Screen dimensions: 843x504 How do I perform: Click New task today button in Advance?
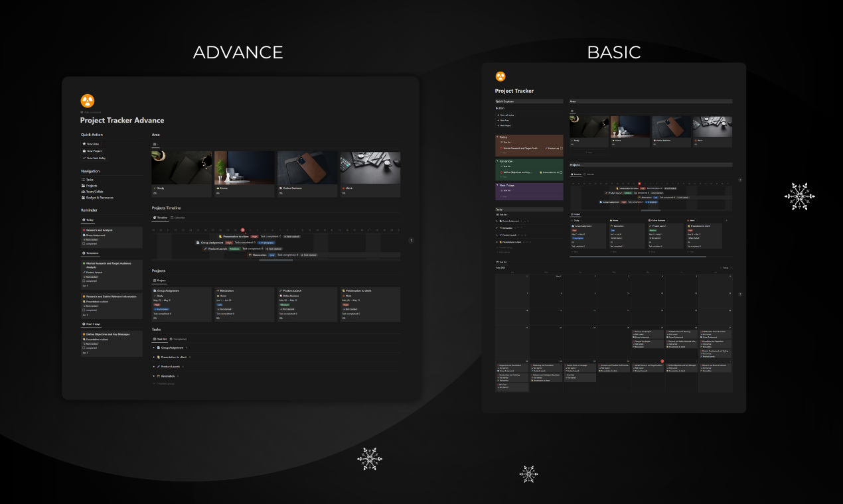click(x=94, y=158)
